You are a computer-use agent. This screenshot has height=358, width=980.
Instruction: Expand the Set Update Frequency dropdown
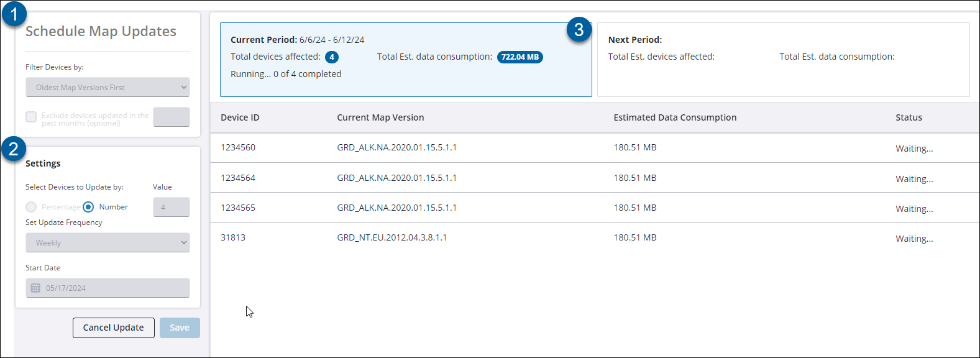[108, 243]
